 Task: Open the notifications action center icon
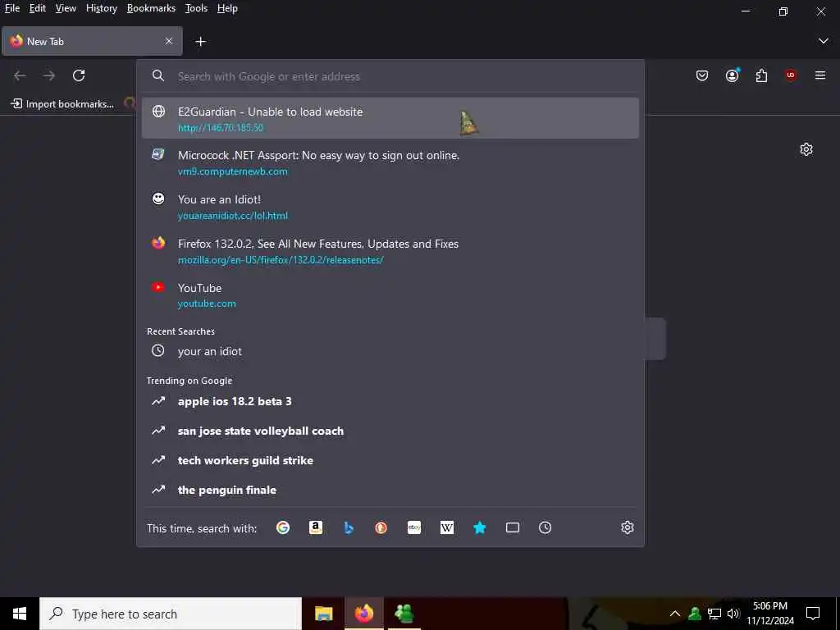pos(813,614)
